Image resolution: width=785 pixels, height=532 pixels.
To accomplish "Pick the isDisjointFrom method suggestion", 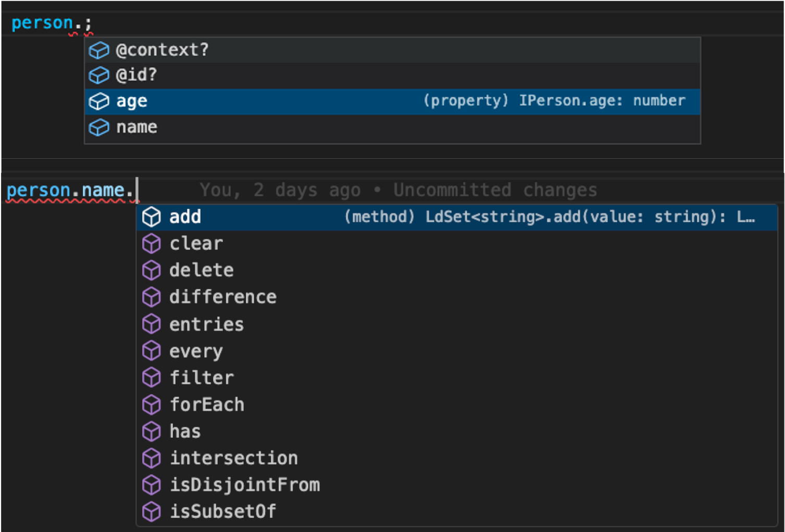I will coord(245,485).
